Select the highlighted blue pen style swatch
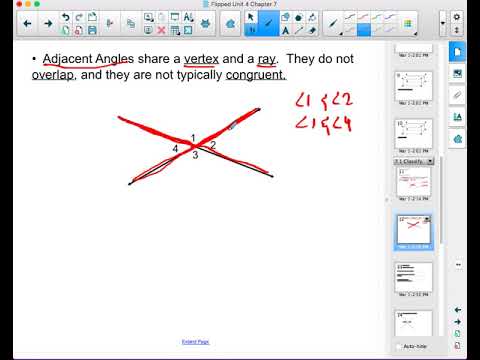Screen dimensions: 480x360 [363, 30]
